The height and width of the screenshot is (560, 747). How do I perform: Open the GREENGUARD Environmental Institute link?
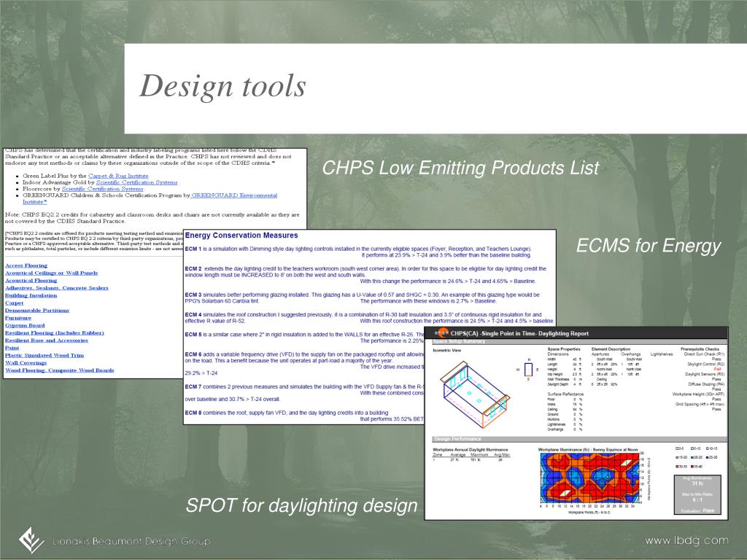coord(234,195)
